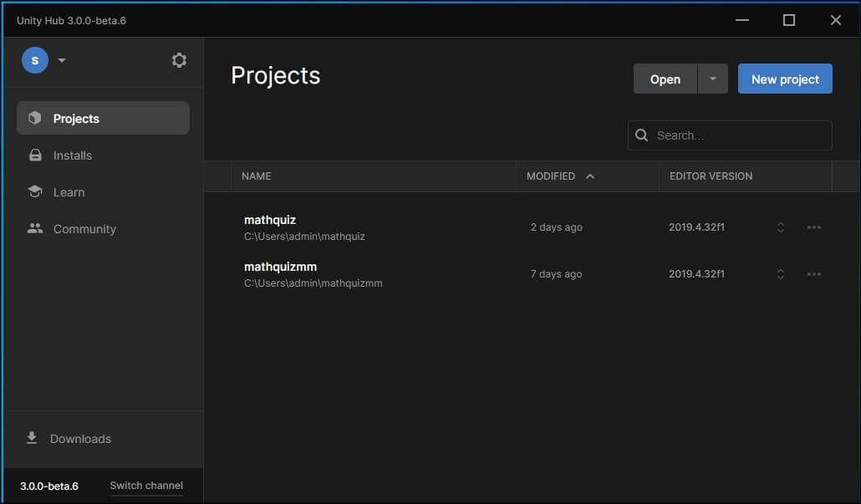This screenshot has height=504, width=861.
Task: Maximize the Unity Hub window
Action: tap(789, 20)
